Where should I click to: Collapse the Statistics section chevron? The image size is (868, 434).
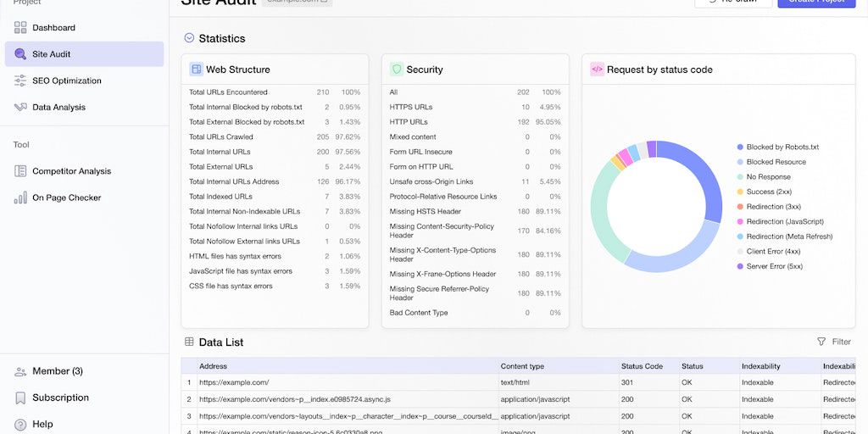point(189,38)
